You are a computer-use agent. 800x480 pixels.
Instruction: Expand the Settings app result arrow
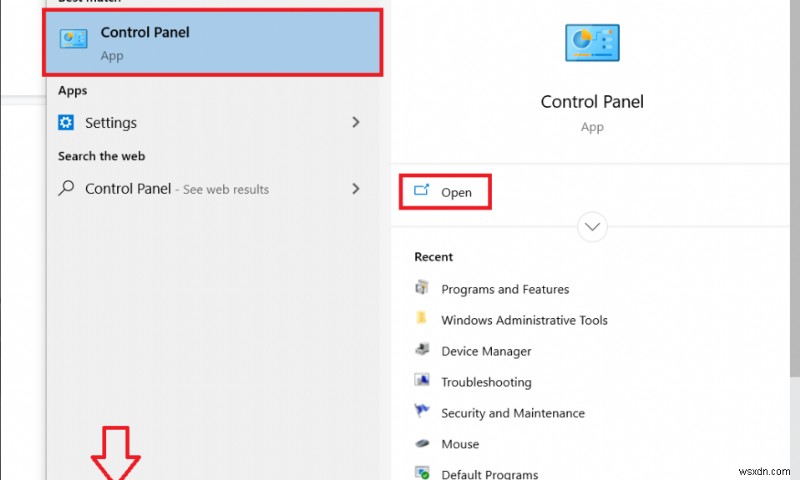click(x=356, y=123)
